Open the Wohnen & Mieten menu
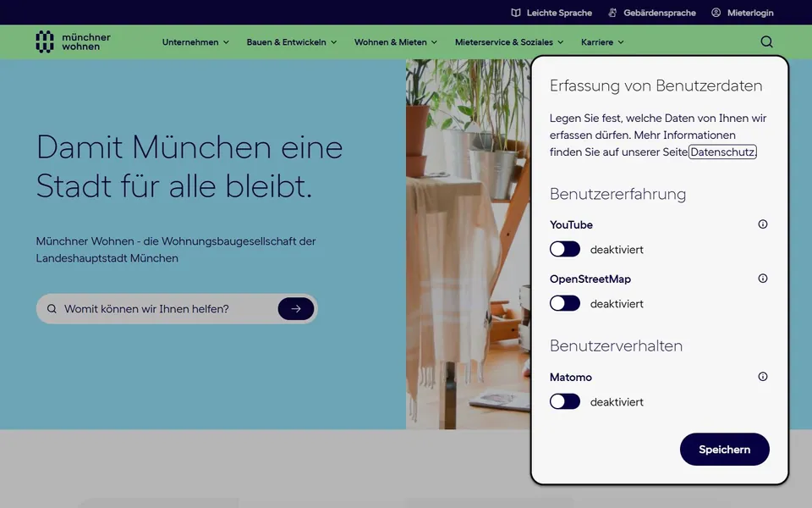 point(396,42)
